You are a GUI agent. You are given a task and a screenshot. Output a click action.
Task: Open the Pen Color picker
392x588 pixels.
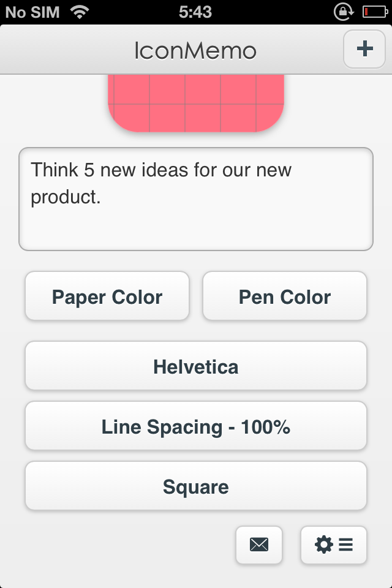(285, 296)
